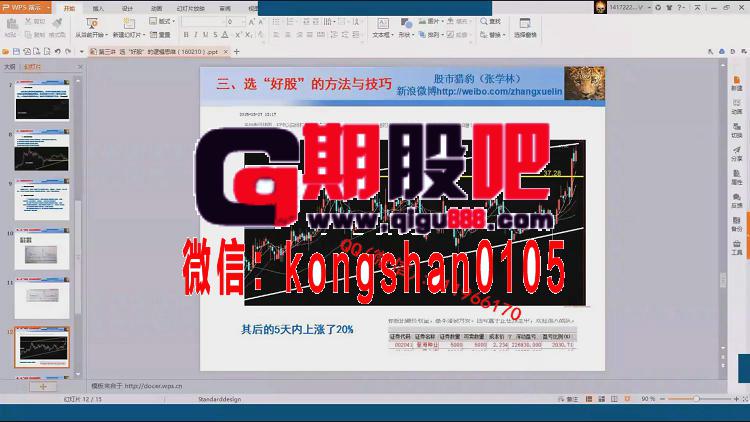Click the Redo arrow icon
Screen dimensions: 750x422
click(x=68, y=51)
